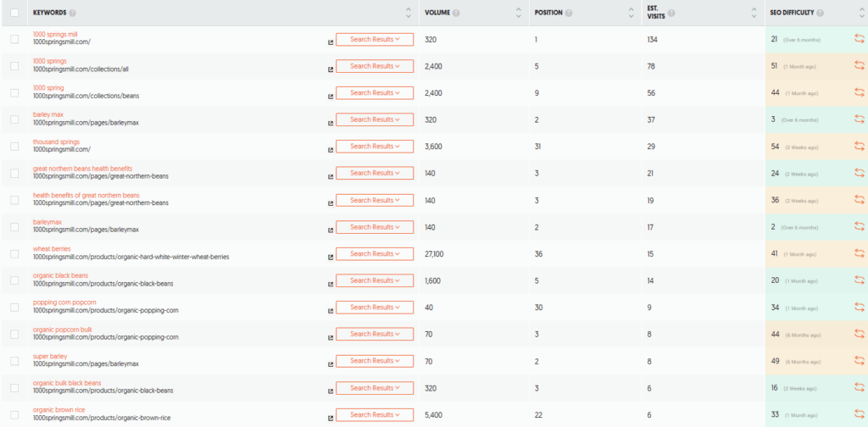The image size is (868, 427).
Task: Select the 27,100 volume cell for wheat berries
Action: point(434,254)
